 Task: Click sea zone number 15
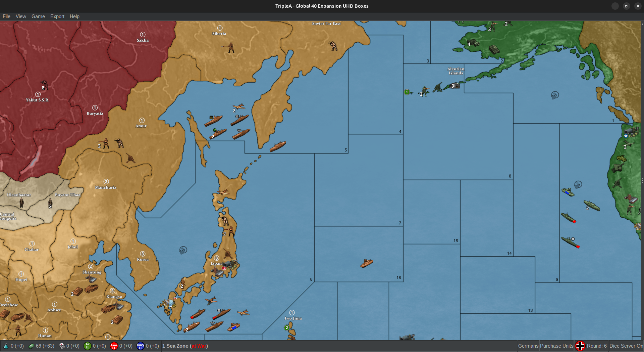click(456, 241)
